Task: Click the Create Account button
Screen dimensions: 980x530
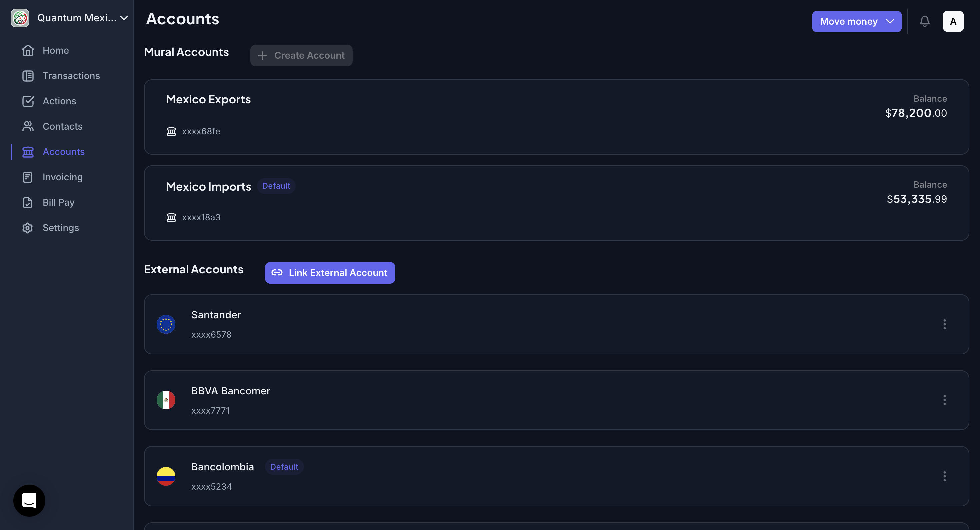Action: (301, 56)
